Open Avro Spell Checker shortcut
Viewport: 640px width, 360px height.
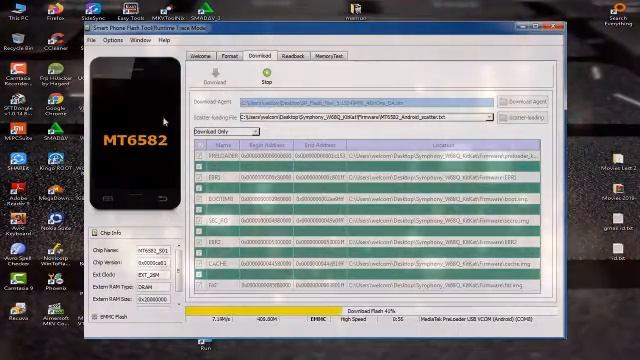(18, 254)
